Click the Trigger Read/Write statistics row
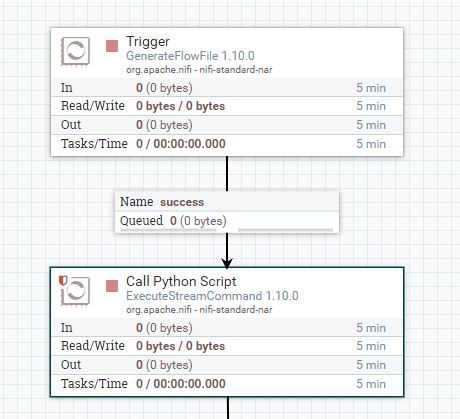 (x=227, y=106)
